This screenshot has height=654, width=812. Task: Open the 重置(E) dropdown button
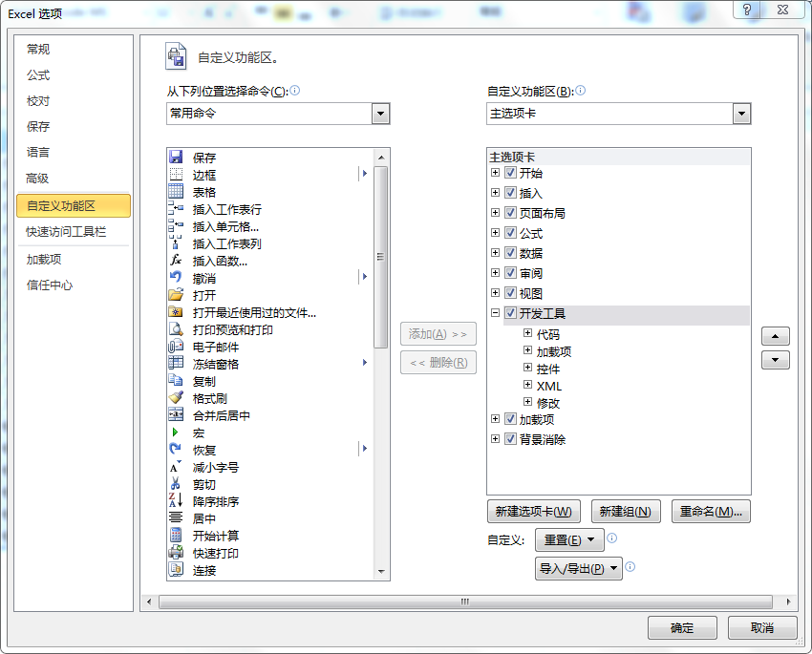(569, 540)
